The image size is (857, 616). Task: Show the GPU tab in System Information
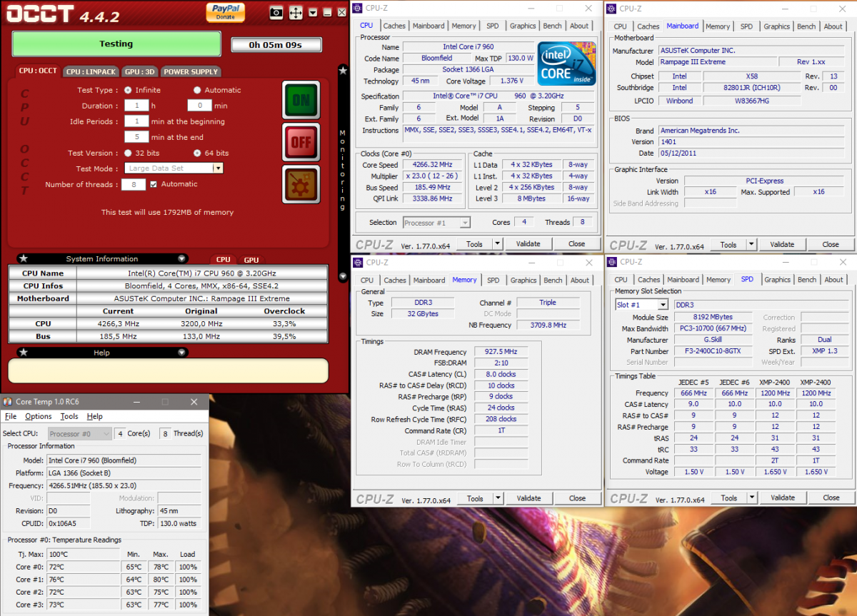251,260
